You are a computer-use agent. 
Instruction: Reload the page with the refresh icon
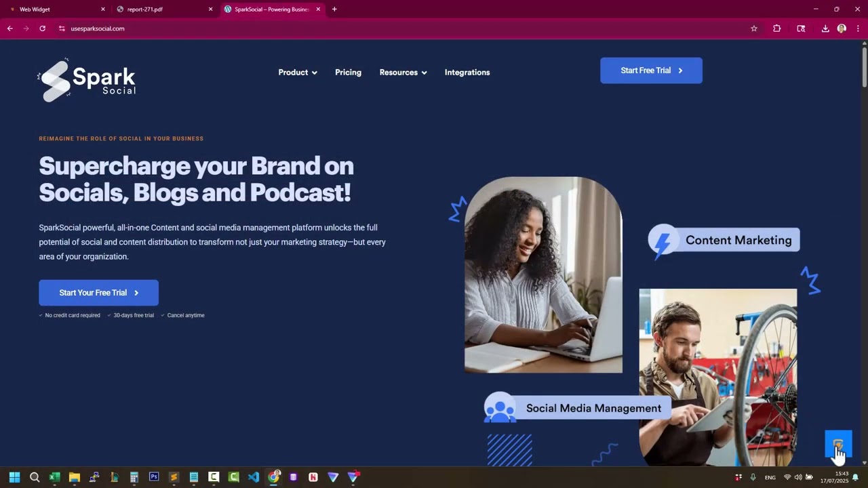pyautogui.click(x=42, y=28)
